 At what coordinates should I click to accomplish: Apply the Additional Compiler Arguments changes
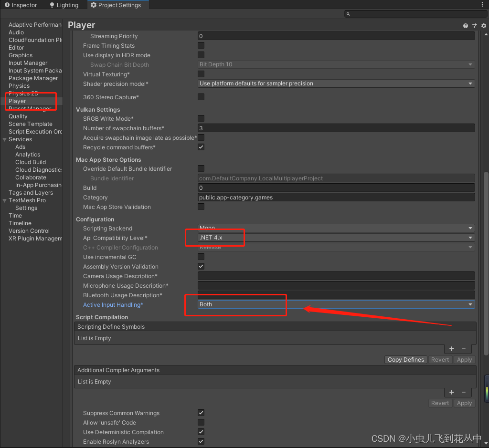464,403
